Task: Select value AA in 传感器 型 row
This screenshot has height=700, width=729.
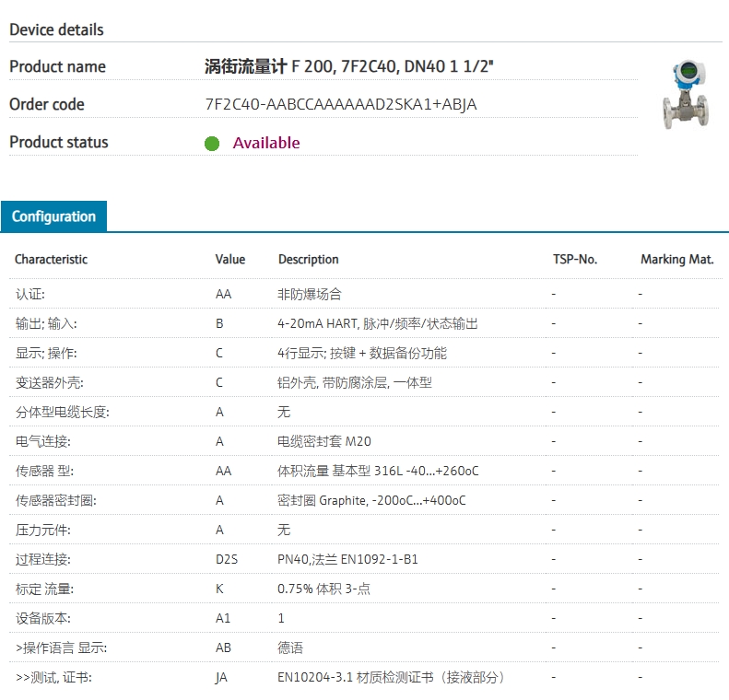Action: pyautogui.click(x=223, y=471)
